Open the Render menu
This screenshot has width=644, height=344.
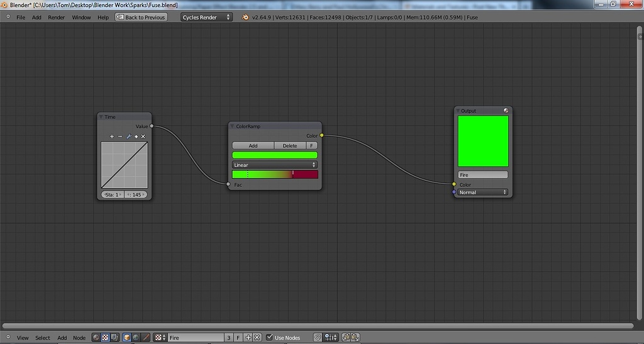(56, 17)
